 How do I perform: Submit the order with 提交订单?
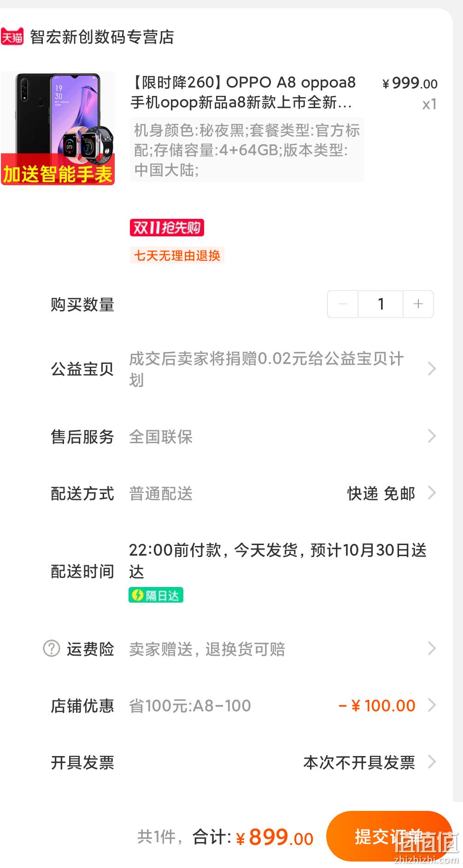389,836
